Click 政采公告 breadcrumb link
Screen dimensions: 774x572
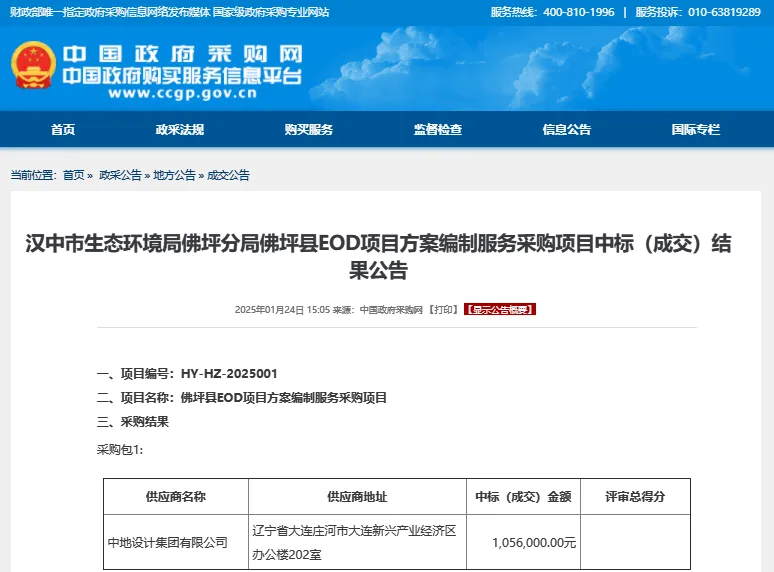click(x=120, y=175)
